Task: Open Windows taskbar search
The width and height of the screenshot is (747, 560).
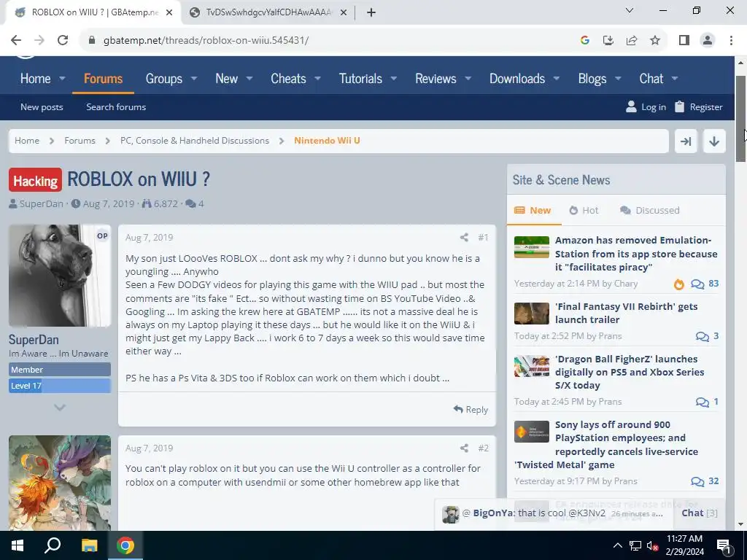Action: click(53, 545)
